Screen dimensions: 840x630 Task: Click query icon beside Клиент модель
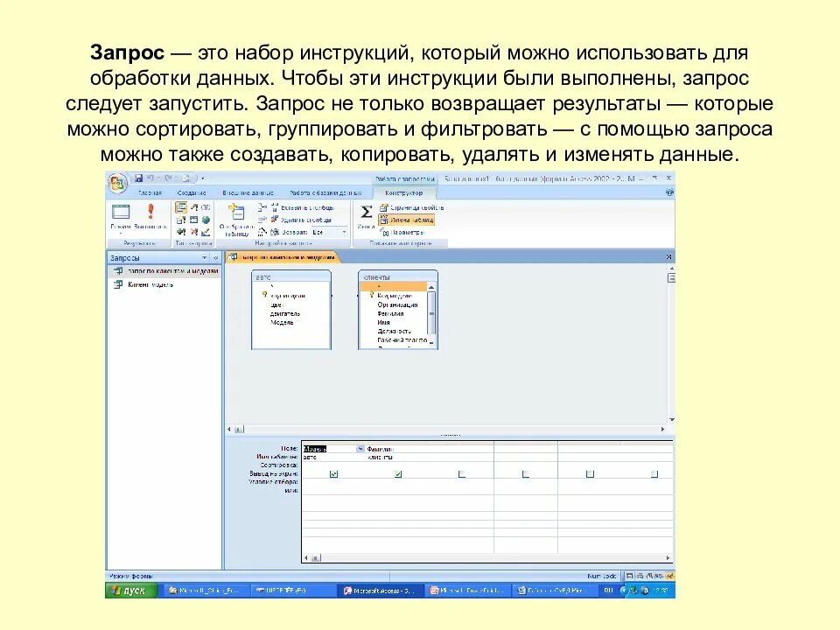click(118, 284)
